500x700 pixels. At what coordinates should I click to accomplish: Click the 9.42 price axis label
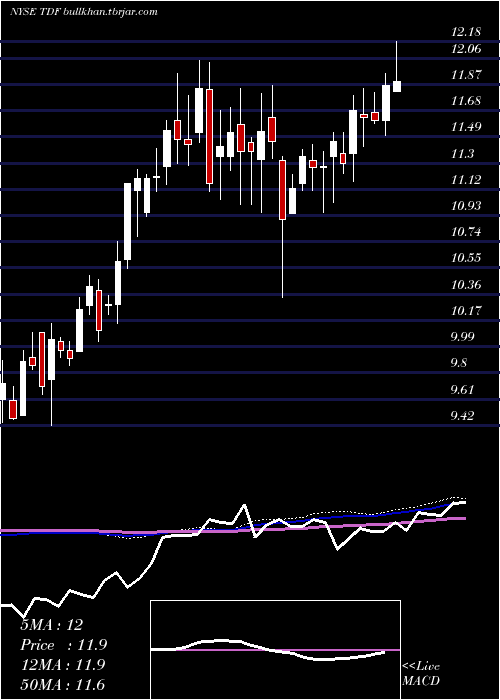(463, 416)
